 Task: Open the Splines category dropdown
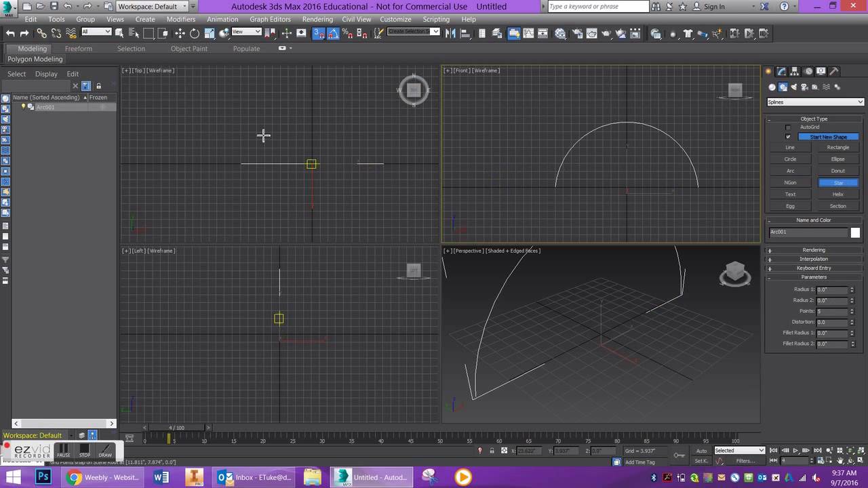(x=814, y=102)
